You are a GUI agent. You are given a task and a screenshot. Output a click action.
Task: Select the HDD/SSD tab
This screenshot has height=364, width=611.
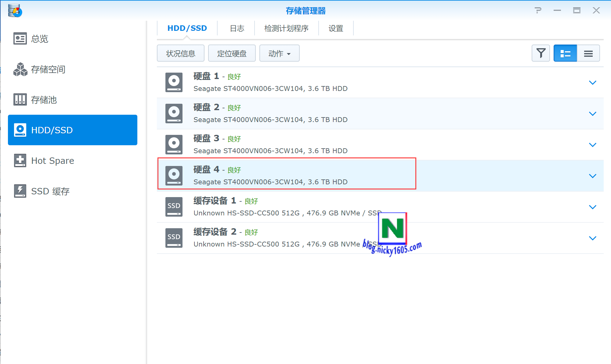pyautogui.click(x=187, y=28)
